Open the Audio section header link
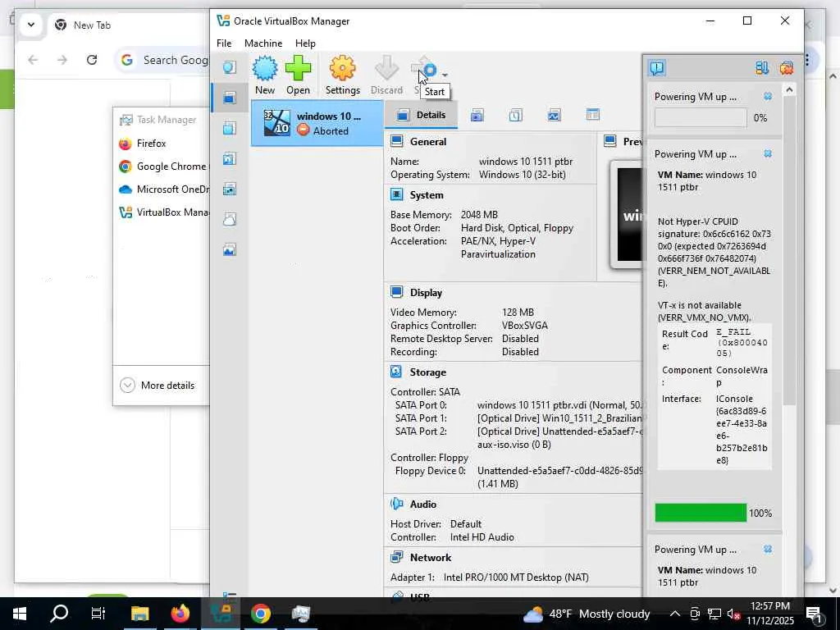This screenshot has height=630, width=840. (423, 504)
